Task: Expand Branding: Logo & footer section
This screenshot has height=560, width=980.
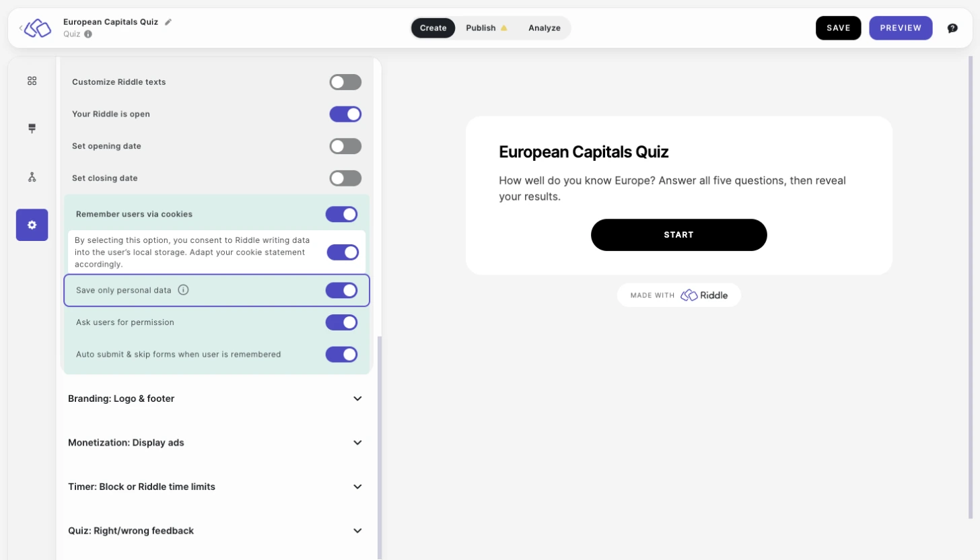Action: point(215,398)
